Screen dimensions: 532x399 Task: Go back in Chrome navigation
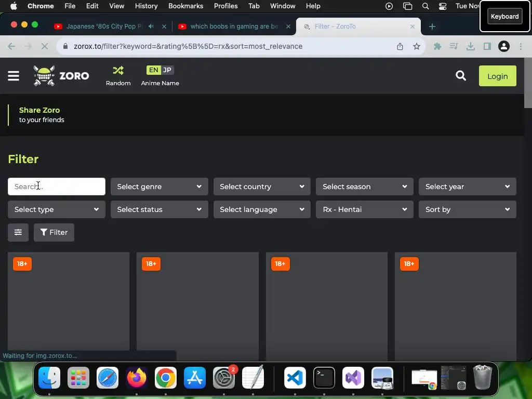(11, 46)
